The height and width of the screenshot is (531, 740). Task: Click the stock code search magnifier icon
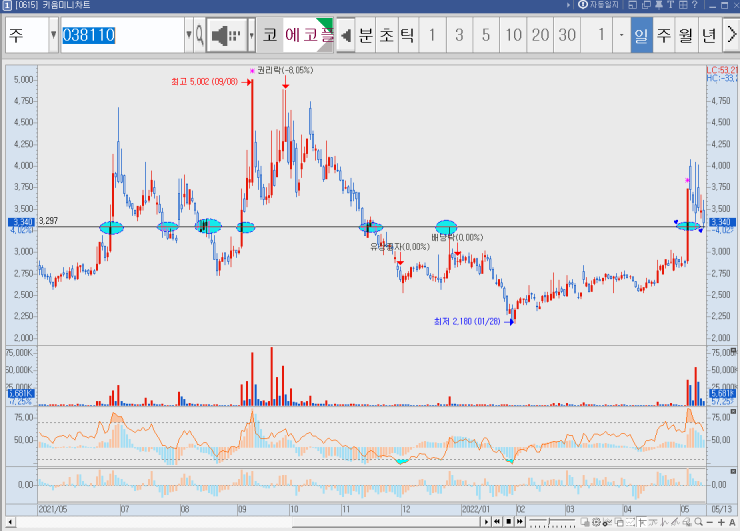[200, 35]
